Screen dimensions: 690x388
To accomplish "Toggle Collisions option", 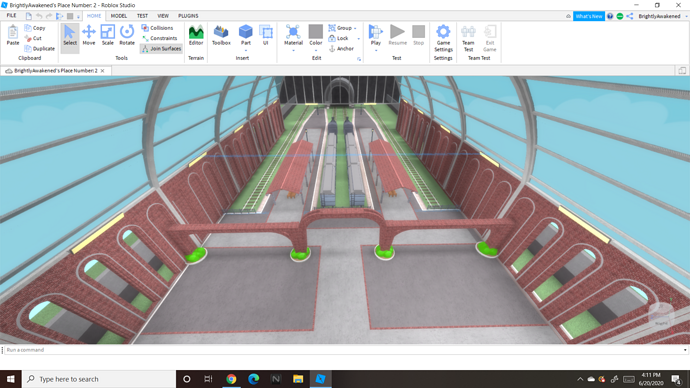I will tap(157, 28).
